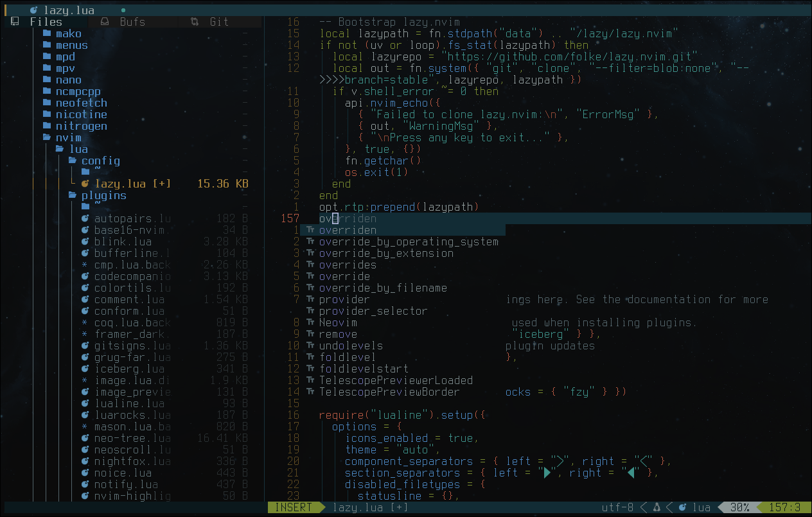Open the Git tab in sidebar
812x517 pixels.
click(218, 22)
